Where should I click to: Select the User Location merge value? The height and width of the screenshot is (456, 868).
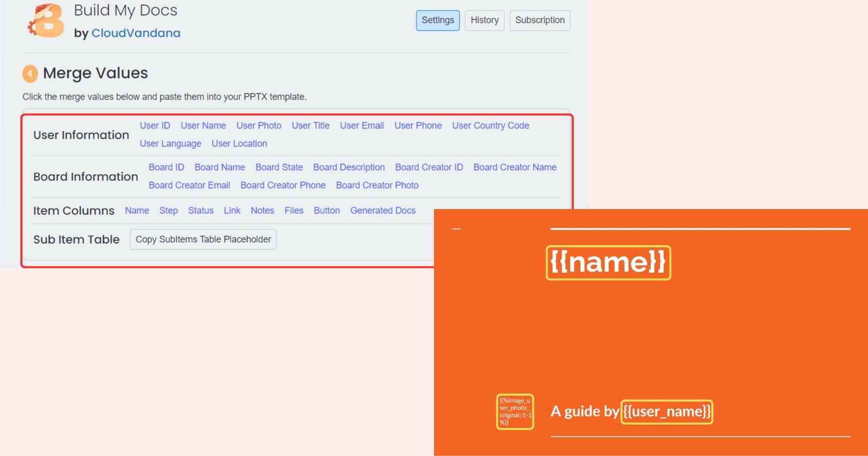(x=239, y=143)
